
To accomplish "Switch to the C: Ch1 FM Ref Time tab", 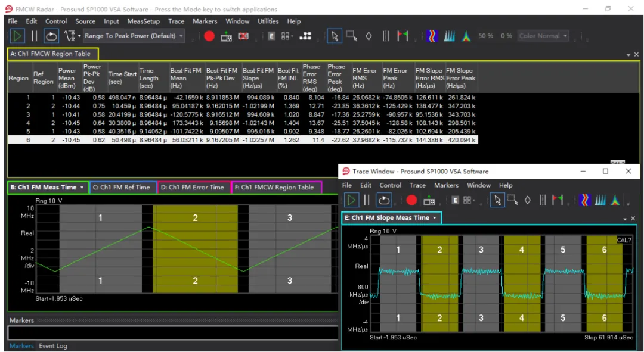I will (123, 188).
